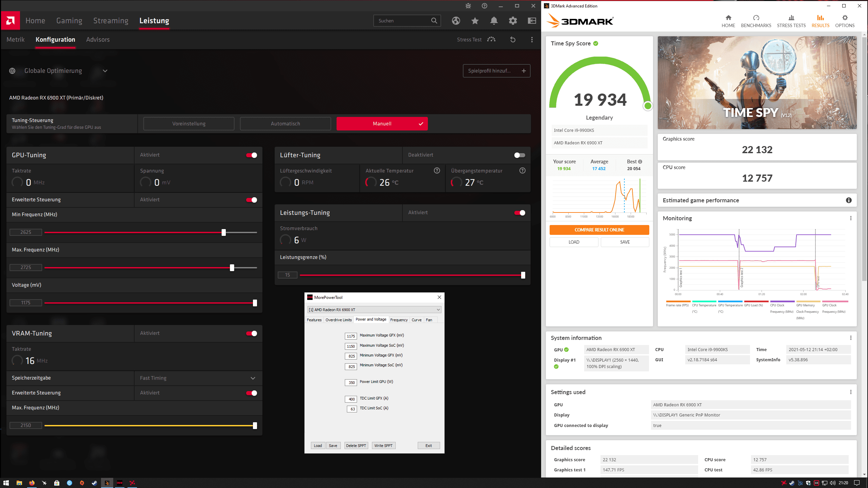Viewport: 868px width, 488px height.
Task: Click the info icon next to Best score
Action: click(x=640, y=162)
